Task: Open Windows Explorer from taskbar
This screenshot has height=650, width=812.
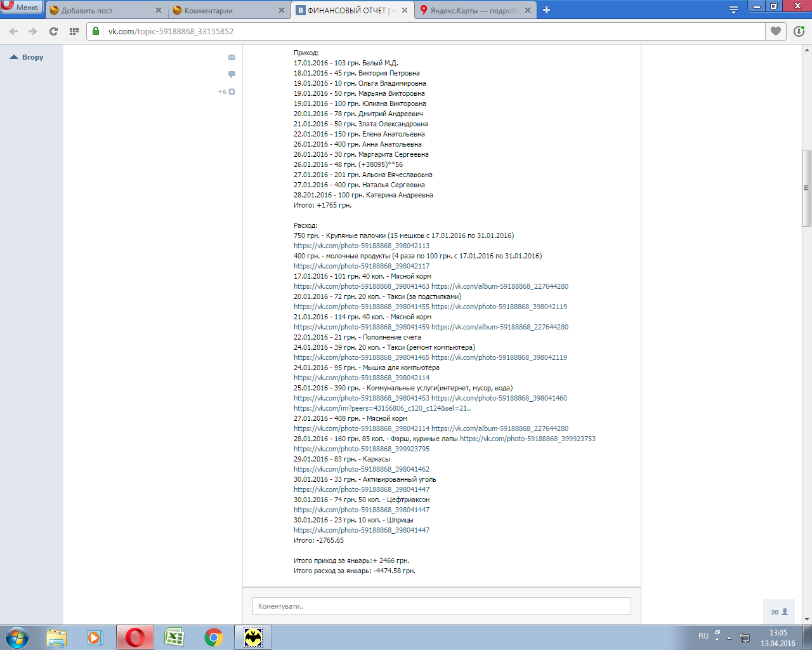Action: point(56,637)
